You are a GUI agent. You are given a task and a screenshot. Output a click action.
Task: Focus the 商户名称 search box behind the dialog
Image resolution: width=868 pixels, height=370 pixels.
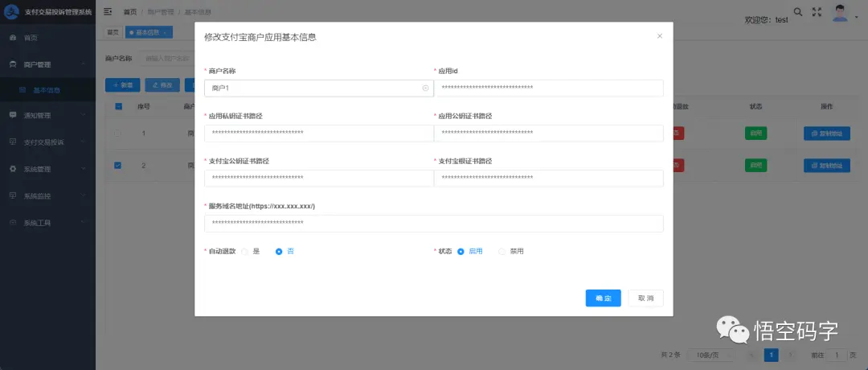point(166,58)
